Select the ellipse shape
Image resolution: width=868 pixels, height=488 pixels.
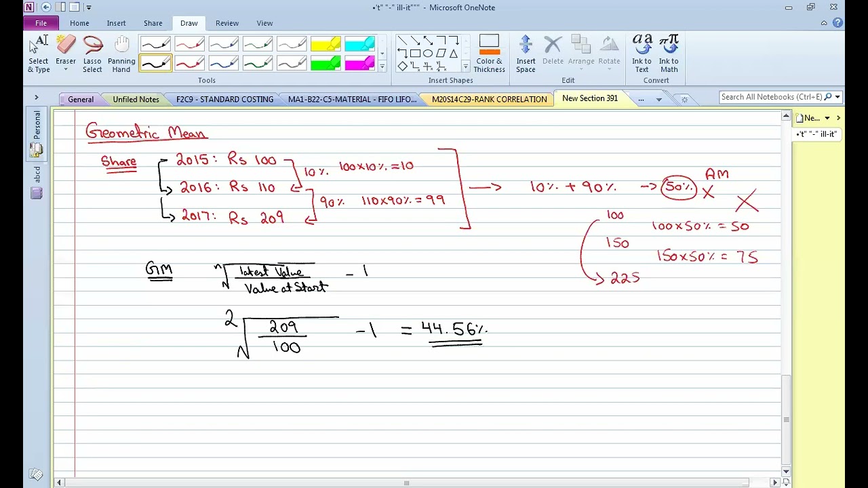(x=428, y=54)
